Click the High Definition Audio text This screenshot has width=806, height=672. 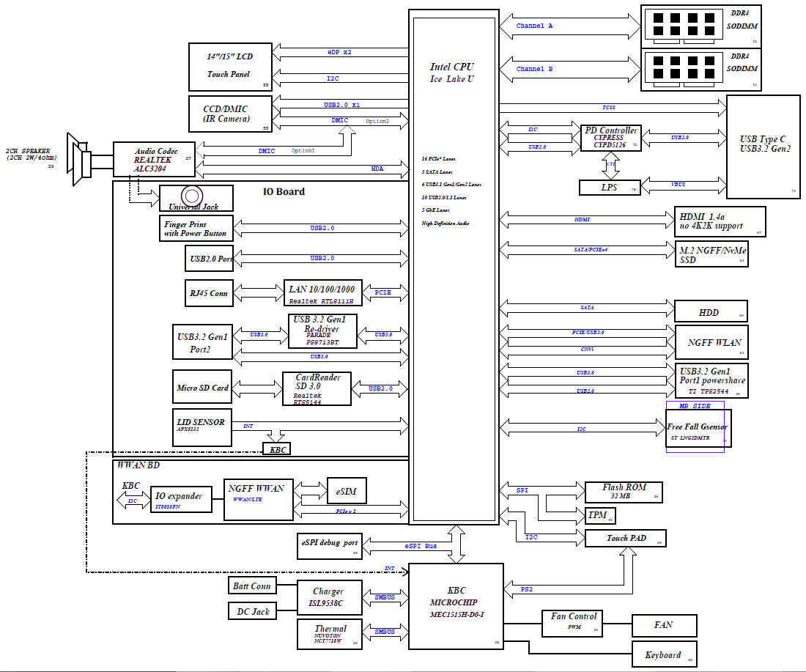coord(445,223)
